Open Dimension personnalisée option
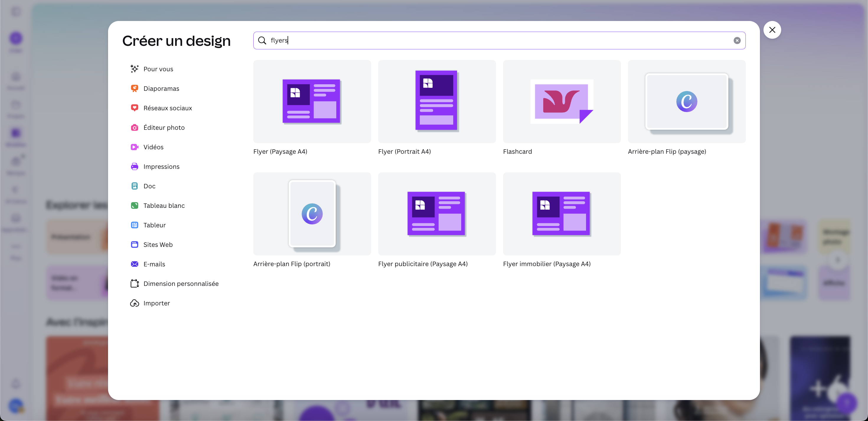 pyautogui.click(x=181, y=284)
